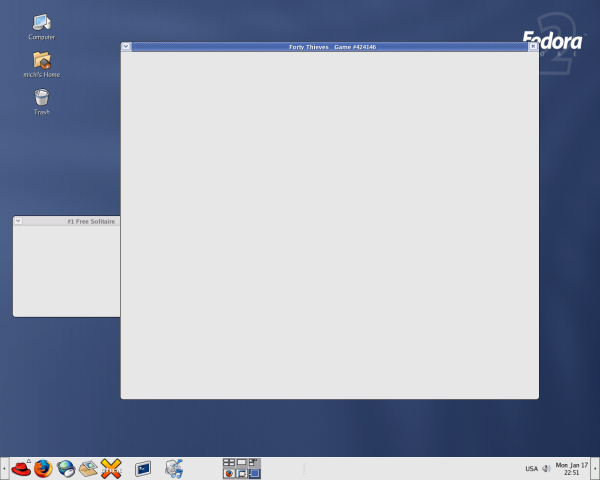Screen dimensions: 600x480
Task: Launch the terminal from the panel
Action: coord(144,468)
